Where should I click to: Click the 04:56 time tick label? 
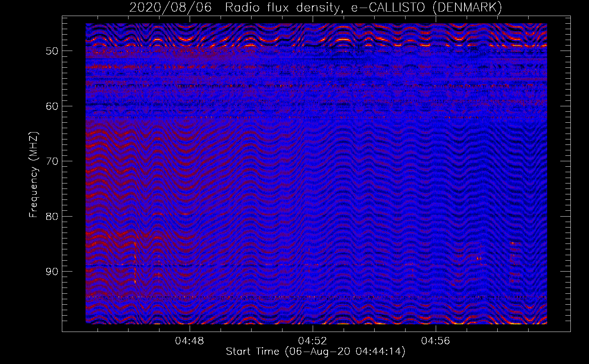click(x=435, y=341)
